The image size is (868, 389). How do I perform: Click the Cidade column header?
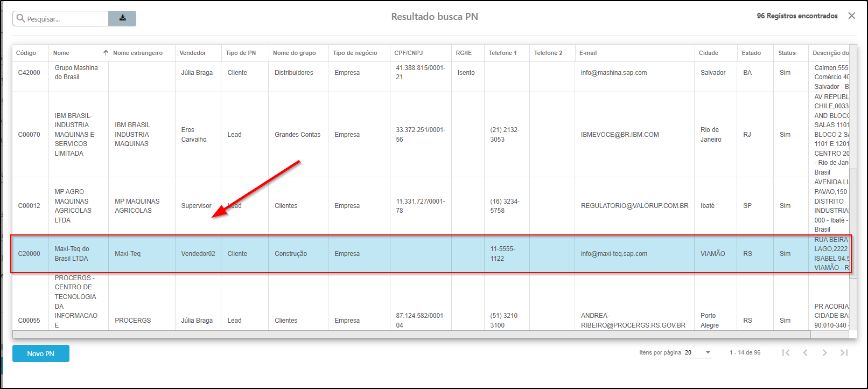[x=708, y=53]
